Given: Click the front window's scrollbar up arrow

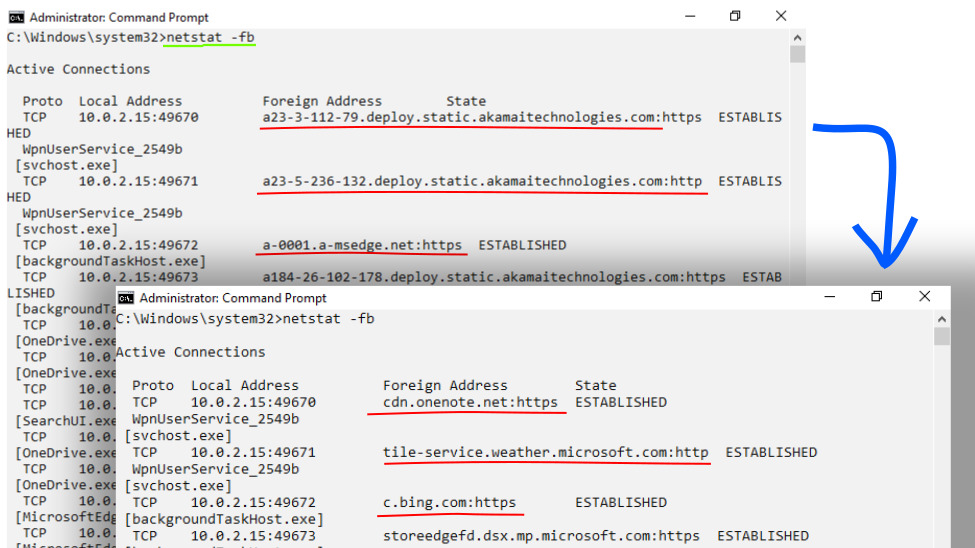Looking at the screenshot, I should tap(942, 320).
